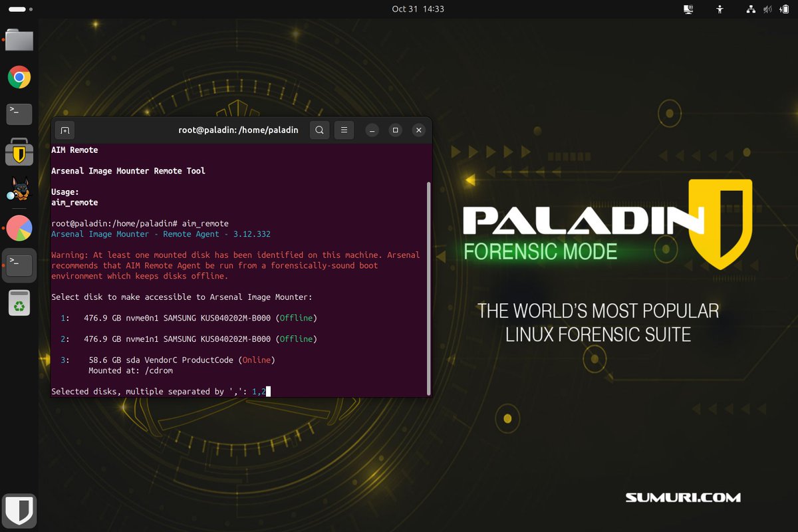The width and height of the screenshot is (798, 532).
Task: Open the Autopsy dog icon in the dock
Action: pos(19,190)
